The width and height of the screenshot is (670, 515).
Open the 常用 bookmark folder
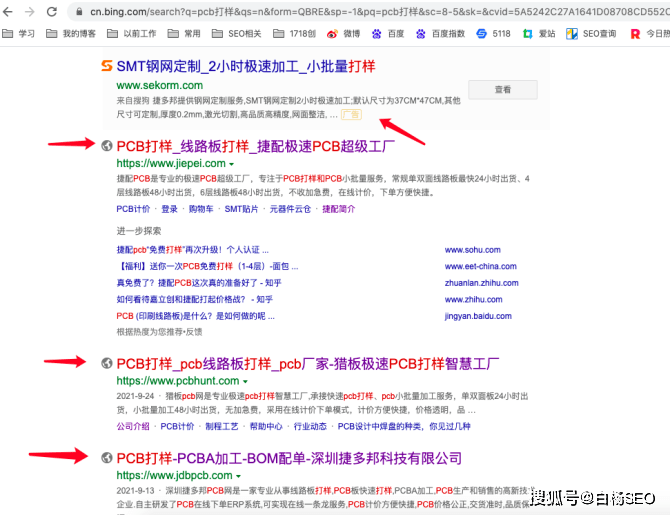(184, 33)
